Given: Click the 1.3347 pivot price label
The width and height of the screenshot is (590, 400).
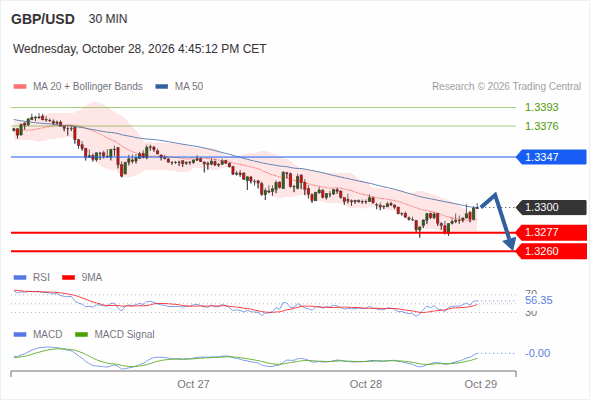Looking at the screenshot, I should [552, 157].
